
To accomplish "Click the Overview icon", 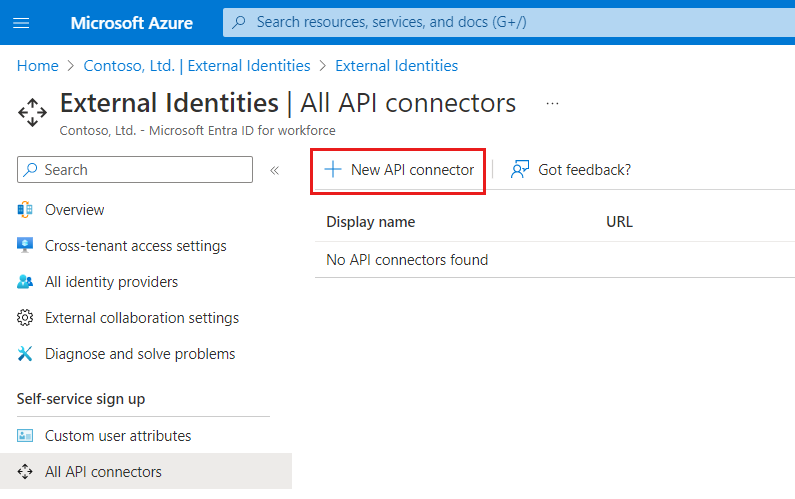I will 25,209.
